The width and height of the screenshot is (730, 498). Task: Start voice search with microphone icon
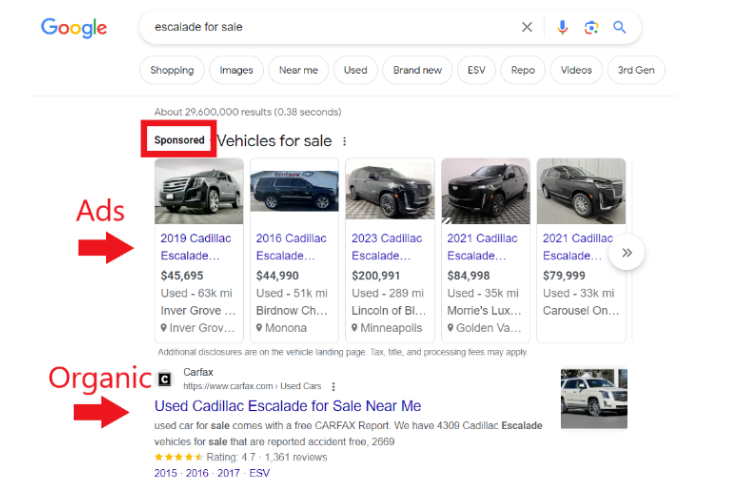coord(562,27)
